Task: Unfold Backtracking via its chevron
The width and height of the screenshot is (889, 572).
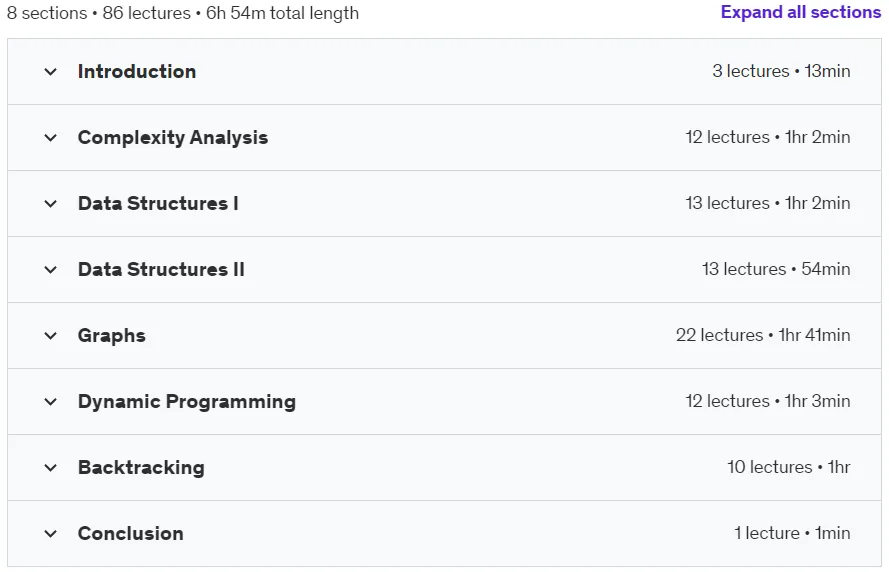Action: point(50,468)
